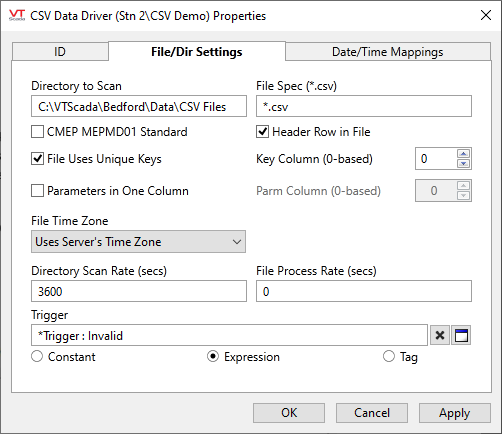Confirm settings with OK button
502x434 pixels.
pos(289,413)
